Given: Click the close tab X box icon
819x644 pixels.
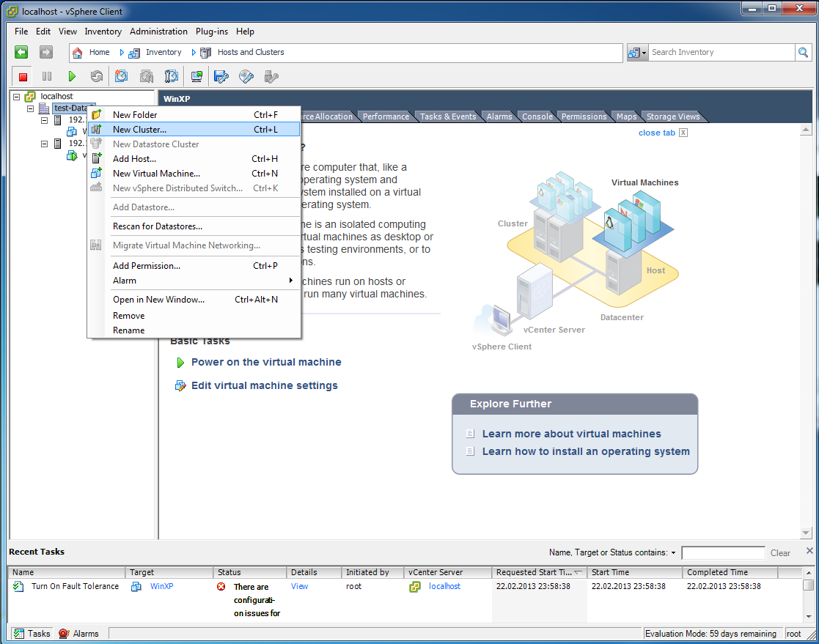Looking at the screenshot, I should tap(683, 133).
